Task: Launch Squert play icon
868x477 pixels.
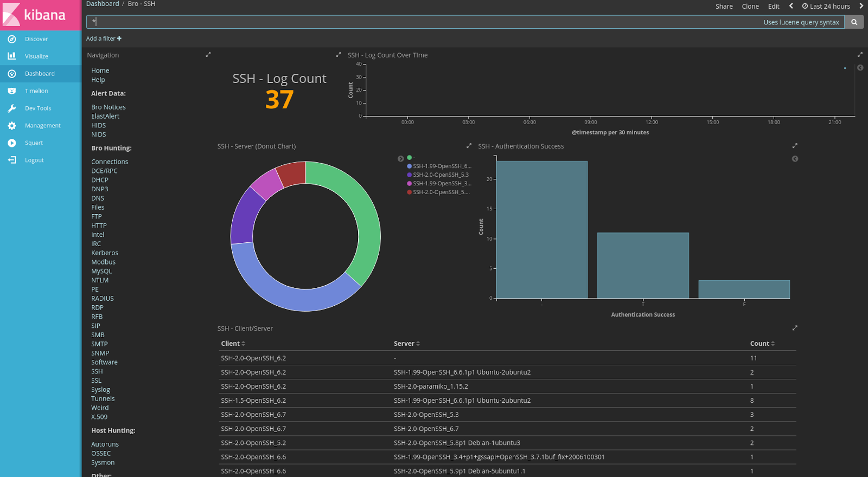Action: click(x=12, y=143)
